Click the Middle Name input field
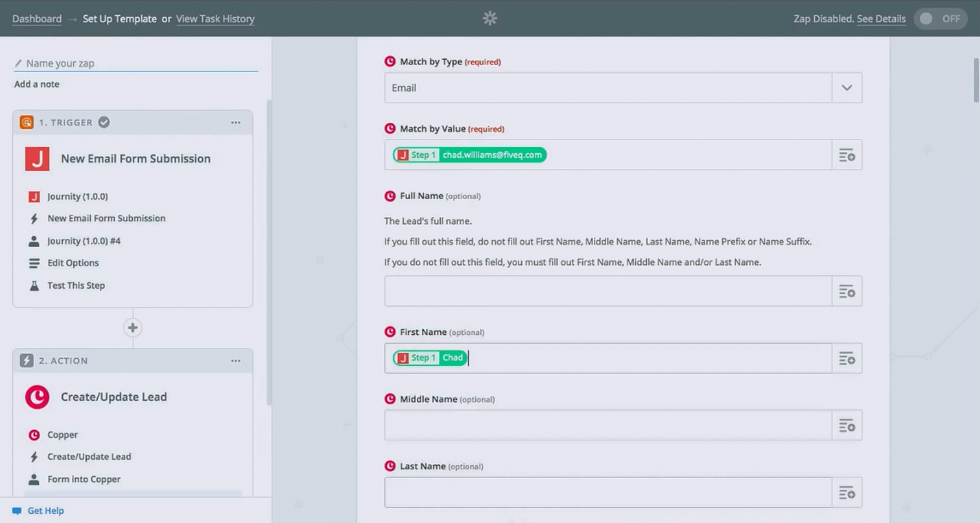The image size is (980, 523). coord(608,425)
